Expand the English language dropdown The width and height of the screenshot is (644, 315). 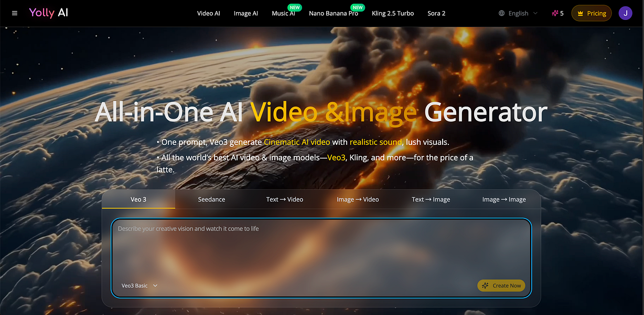519,13
